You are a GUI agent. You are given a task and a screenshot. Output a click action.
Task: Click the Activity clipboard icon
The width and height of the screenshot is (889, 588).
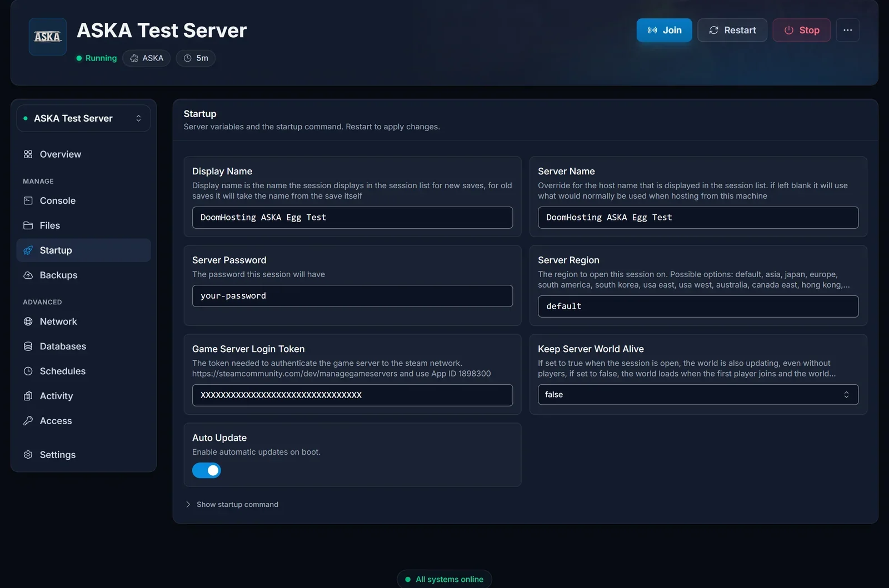(28, 396)
